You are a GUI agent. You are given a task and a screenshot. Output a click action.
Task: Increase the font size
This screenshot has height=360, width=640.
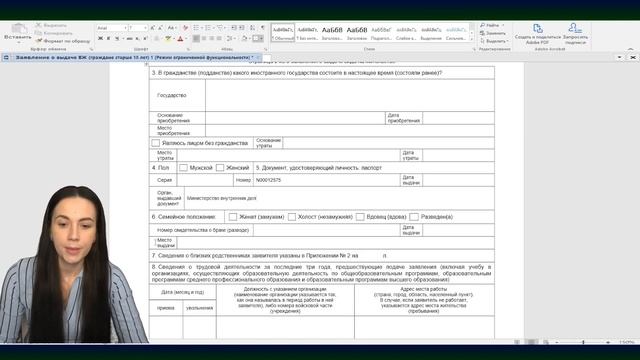[152, 28]
